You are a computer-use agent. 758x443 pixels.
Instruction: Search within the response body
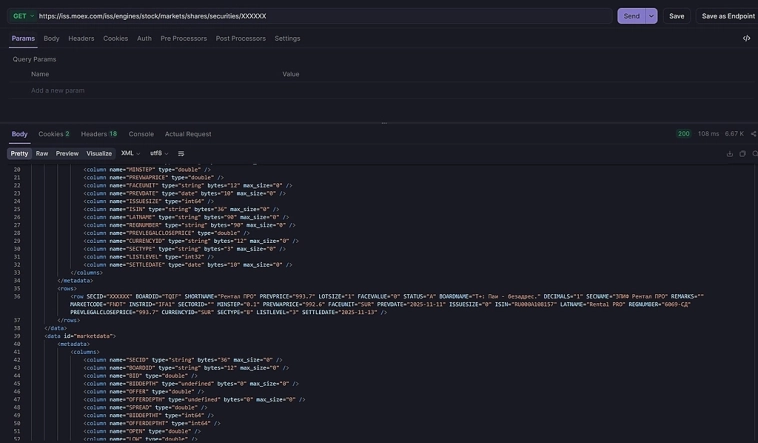click(x=754, y=154)
